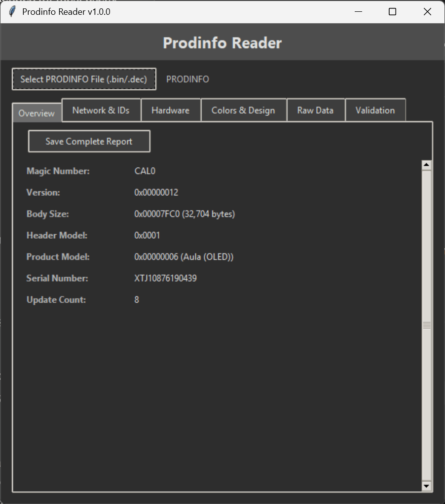Maximize the Prodinfo Reader window
This screenshot has height=504, width=445.
coord(392,11)
